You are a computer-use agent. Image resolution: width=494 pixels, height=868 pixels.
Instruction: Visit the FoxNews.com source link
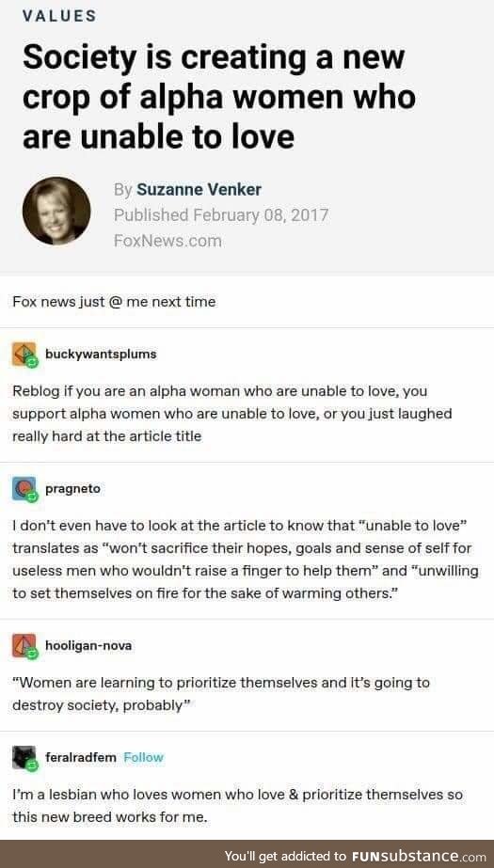tap(167, 241)
